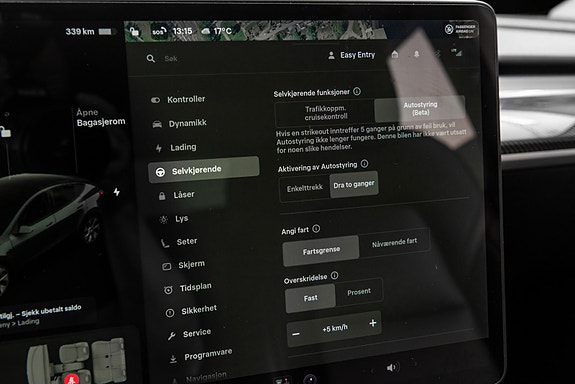Image resolution: width=575 pixels, height=384 pixels.
Task: Click the search magnifier icon
Action: pos(150,58)
